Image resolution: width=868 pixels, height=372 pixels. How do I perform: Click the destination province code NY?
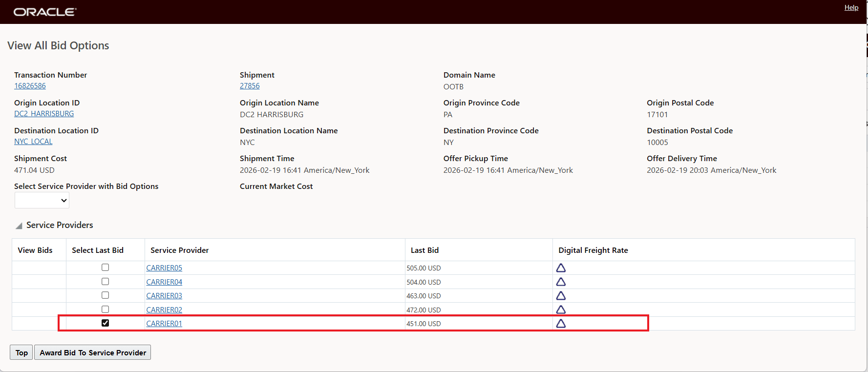pyautogui.click(x=448, y=143)
